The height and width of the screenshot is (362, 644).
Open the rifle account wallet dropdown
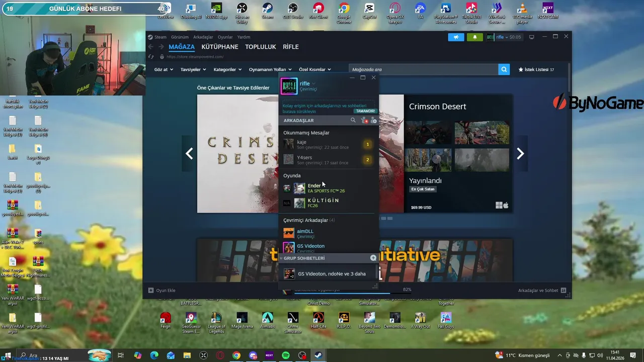click(x=504, y=37)
